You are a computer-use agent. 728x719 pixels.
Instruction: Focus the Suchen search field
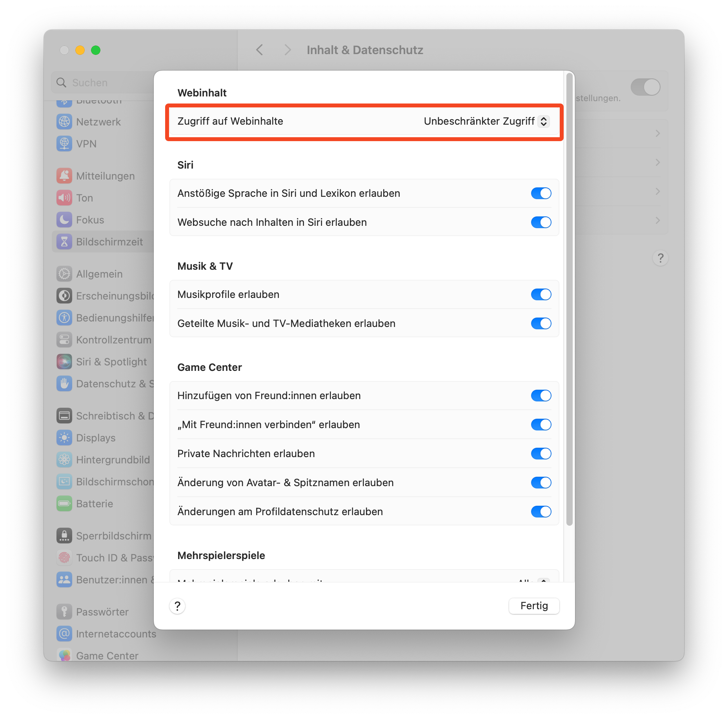[x=103, y=83]
